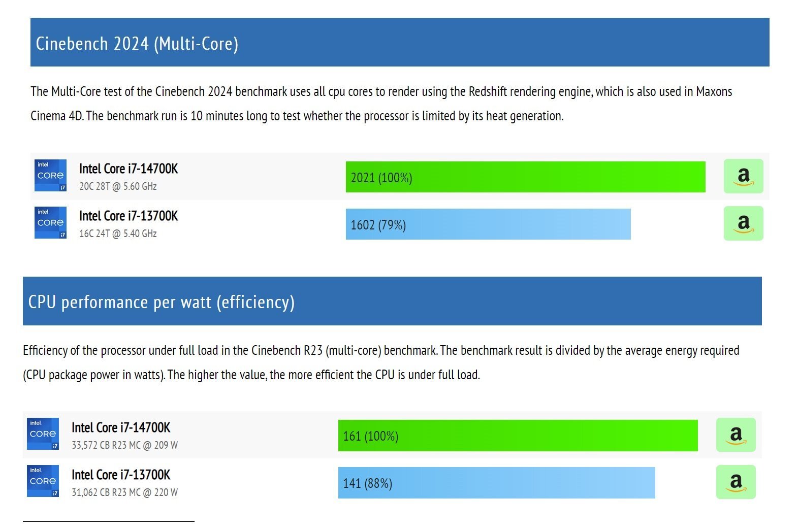Image resolution: width=799 pixels, height=532 pixels.
Task: Open Intel Core i7-13700K link in Cinebench 2024
Action: 129,216
